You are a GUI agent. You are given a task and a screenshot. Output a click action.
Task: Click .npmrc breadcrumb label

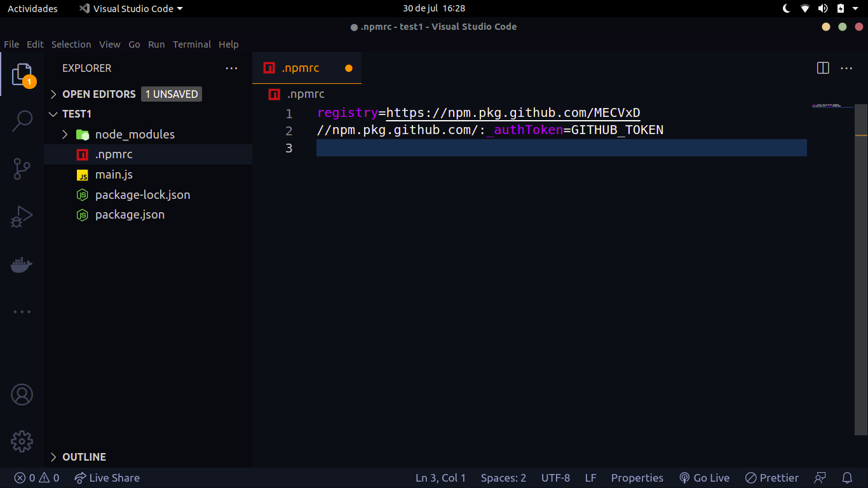[306, 94]
